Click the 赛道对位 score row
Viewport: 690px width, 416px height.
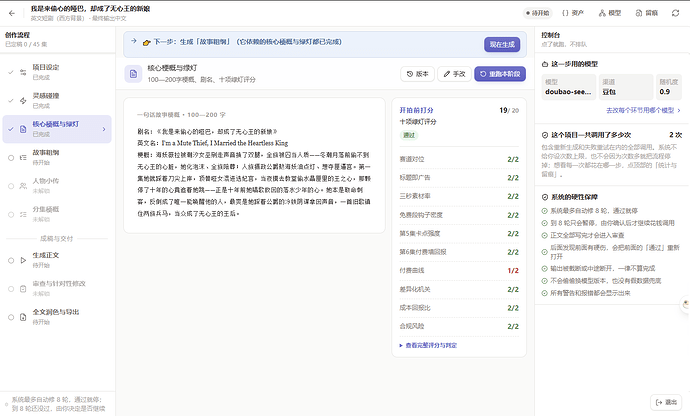pyautogui.click(x=459, y=159)
